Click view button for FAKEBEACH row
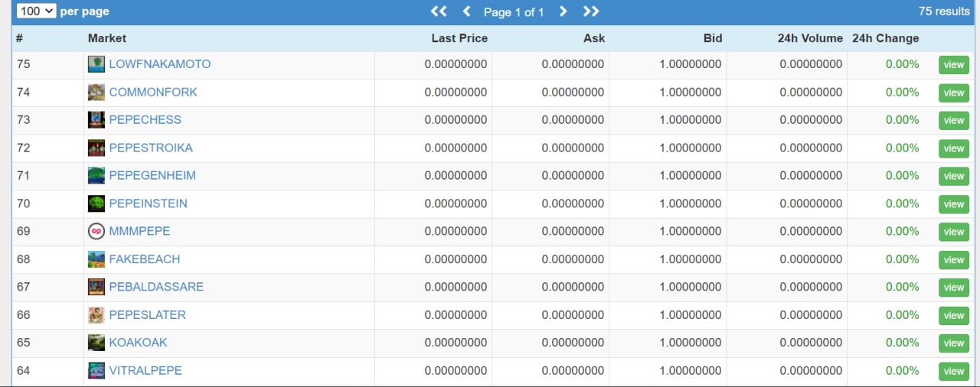This screenshot has width=980, height=387. click(x=954, y=259)
